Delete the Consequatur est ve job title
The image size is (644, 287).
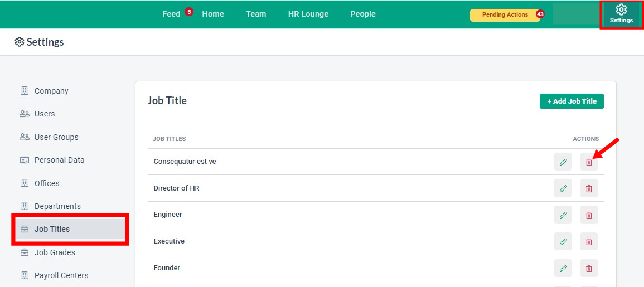[589, 162]
